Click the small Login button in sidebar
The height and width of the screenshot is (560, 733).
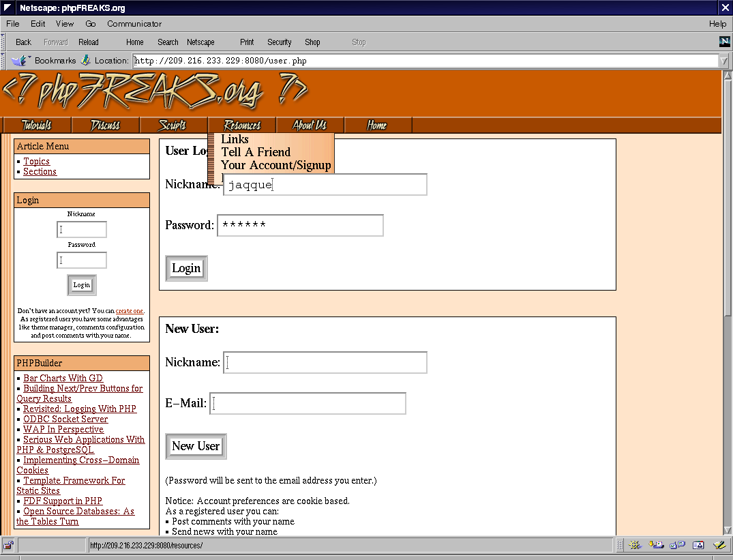(82, 285)
